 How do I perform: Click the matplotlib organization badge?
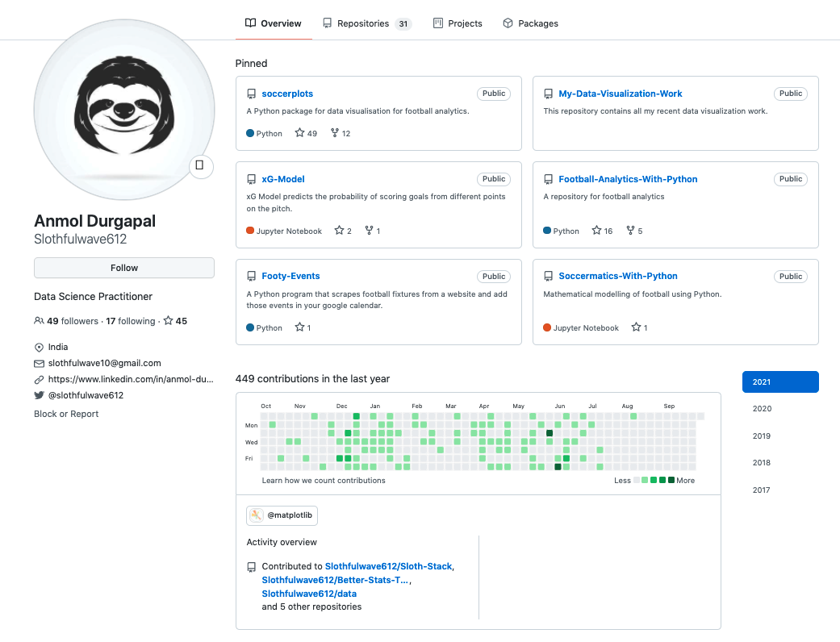click(277, 515)
